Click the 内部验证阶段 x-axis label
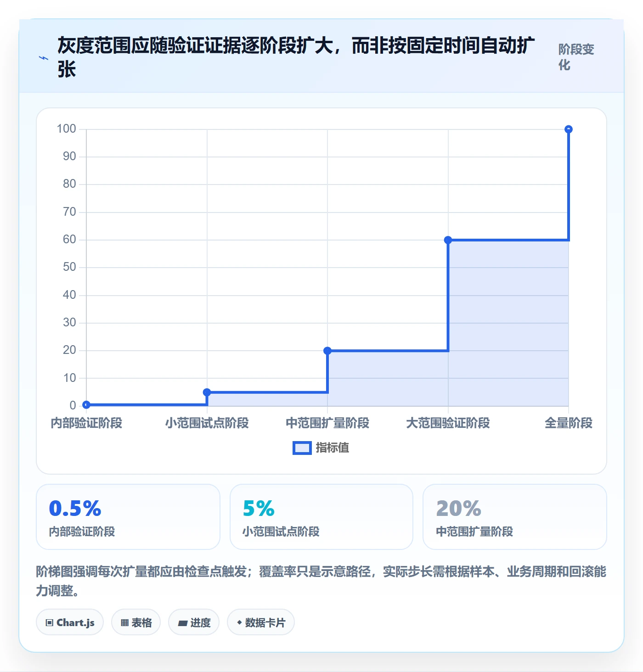This screenshot has height=672, width=643. [x=86, y=423]
